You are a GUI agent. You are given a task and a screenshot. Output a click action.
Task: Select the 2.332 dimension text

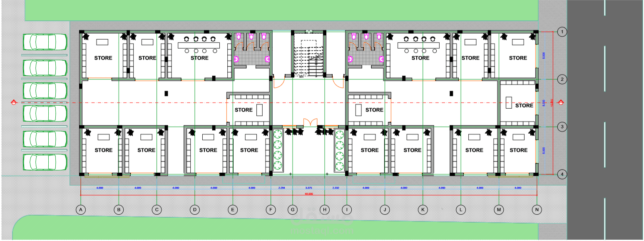[336, 188]
